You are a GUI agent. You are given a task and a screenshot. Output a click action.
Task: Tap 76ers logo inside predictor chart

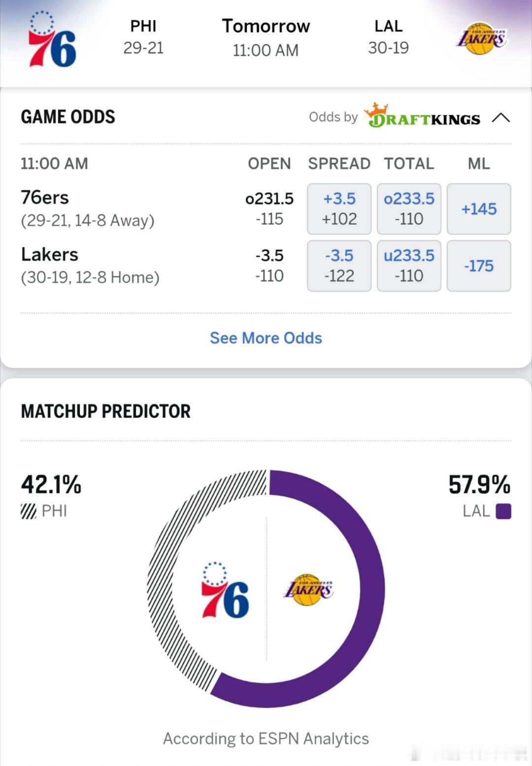[x=225, y=590]
